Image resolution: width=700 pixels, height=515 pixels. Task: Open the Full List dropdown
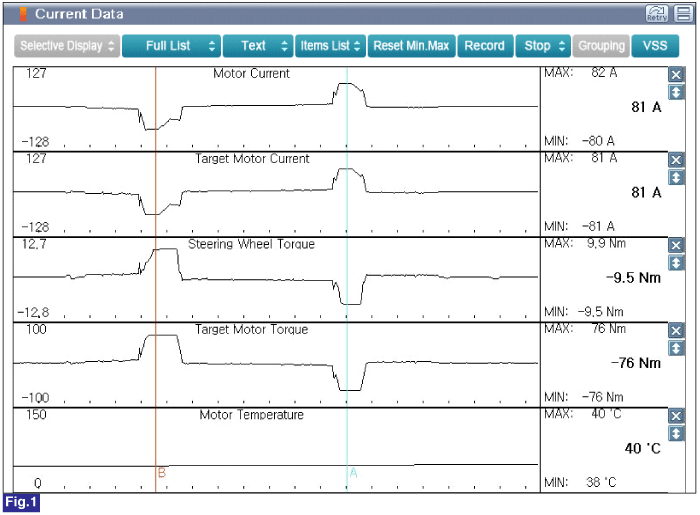(x=171, y=46)
